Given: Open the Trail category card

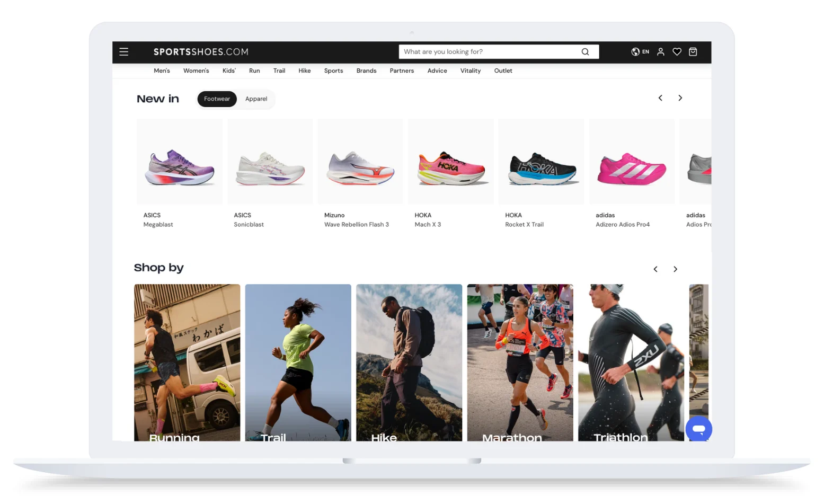Looking at the screenshot, I should pos(298,362).
